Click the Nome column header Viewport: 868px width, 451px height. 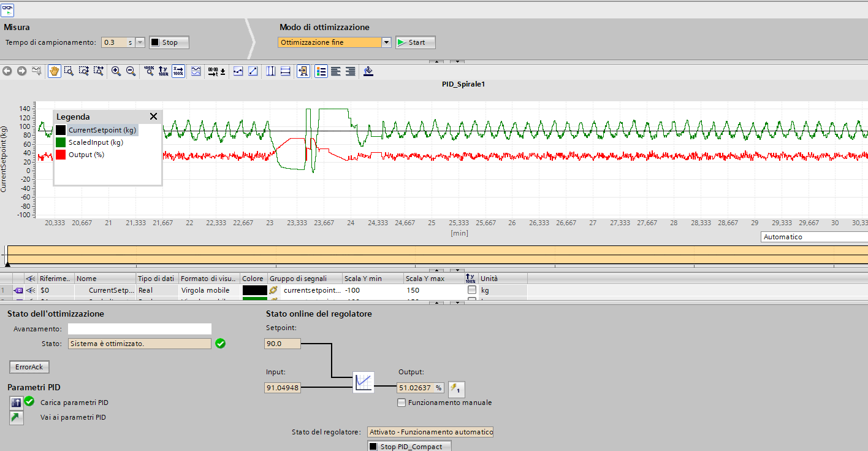[104, 279]
